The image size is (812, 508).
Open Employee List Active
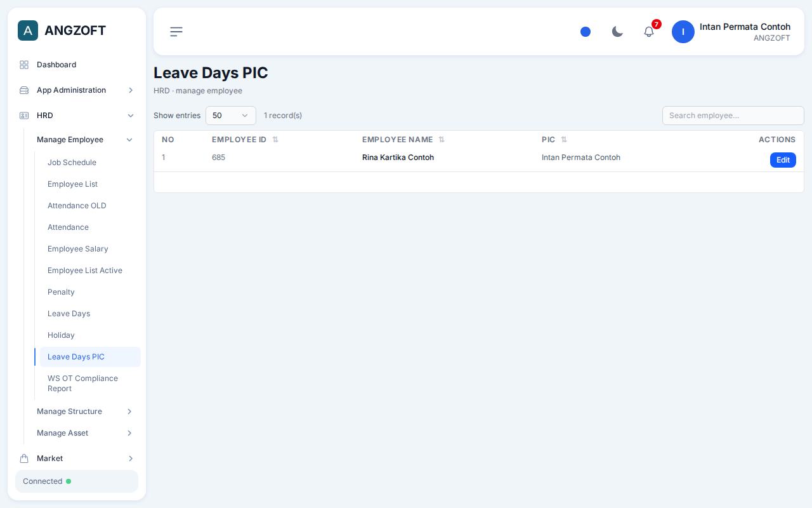pos(90,271)
